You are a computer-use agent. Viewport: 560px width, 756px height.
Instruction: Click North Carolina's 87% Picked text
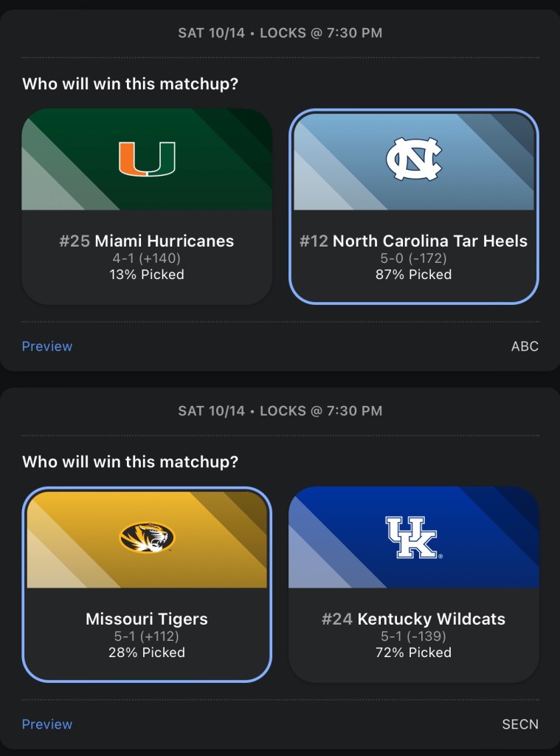413,275
